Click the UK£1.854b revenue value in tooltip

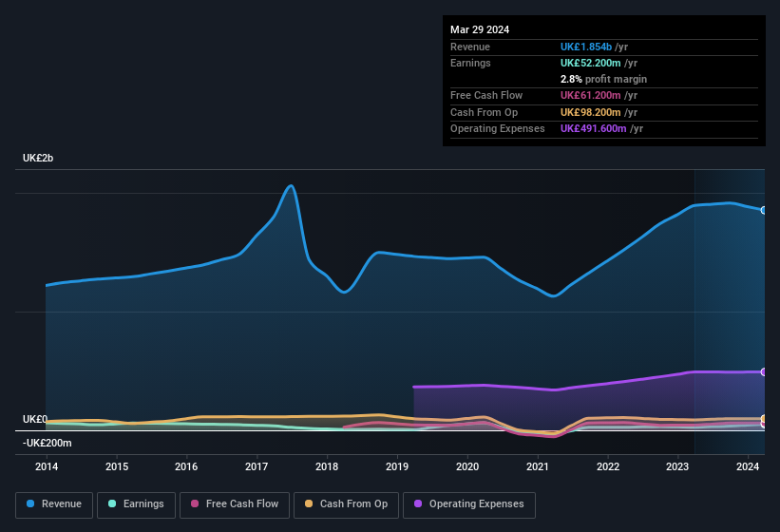pos(594,47)
